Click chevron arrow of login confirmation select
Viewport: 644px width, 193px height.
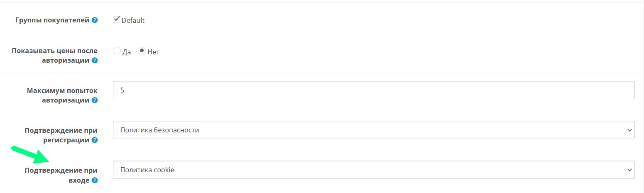628,170
